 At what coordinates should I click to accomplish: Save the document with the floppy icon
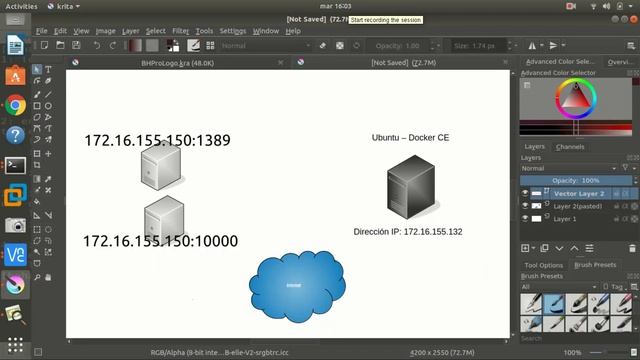coord(76,45)
